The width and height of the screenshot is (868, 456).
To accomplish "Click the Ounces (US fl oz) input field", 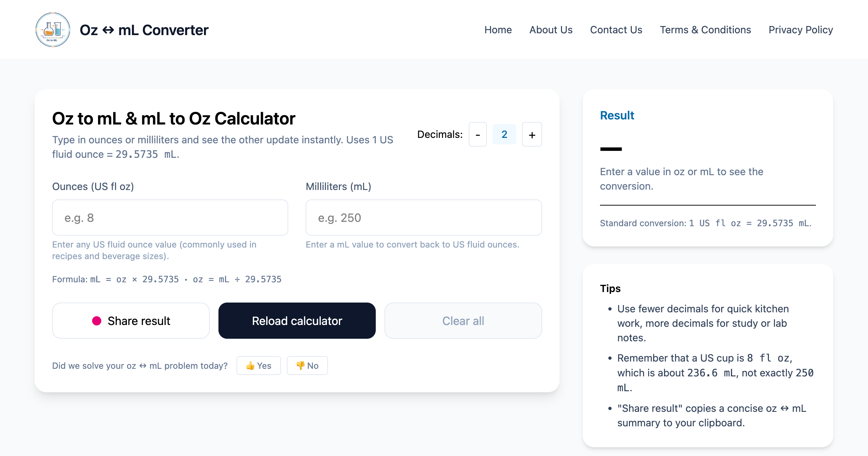I will (x=170, y=218).
